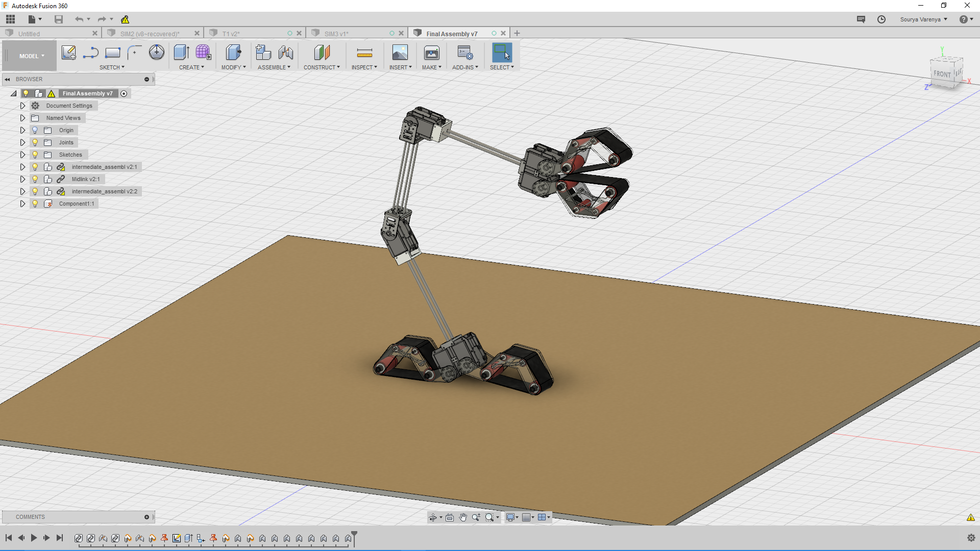Click the New Component assemble icon
The width and height of the screenshot is (980, 551).
click(263, 53)
